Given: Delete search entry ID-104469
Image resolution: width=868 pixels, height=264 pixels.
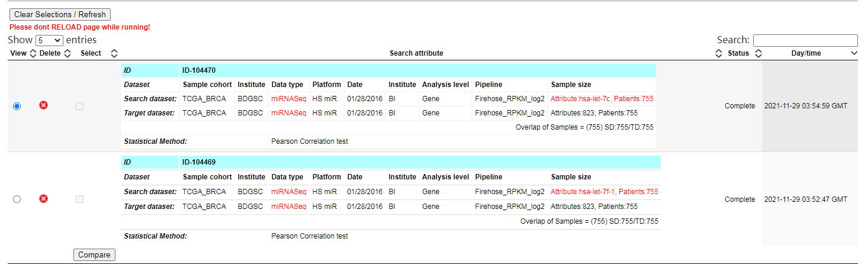Looking at the screenshot, I should coord(43,199).
